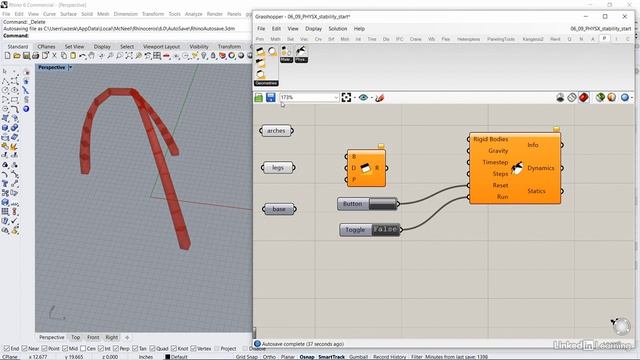Open the dropdown arrow beside the Zoom Extents icon
Image resolution: width=640 pixels, height=360 pixels.
(x=354, y=98)
